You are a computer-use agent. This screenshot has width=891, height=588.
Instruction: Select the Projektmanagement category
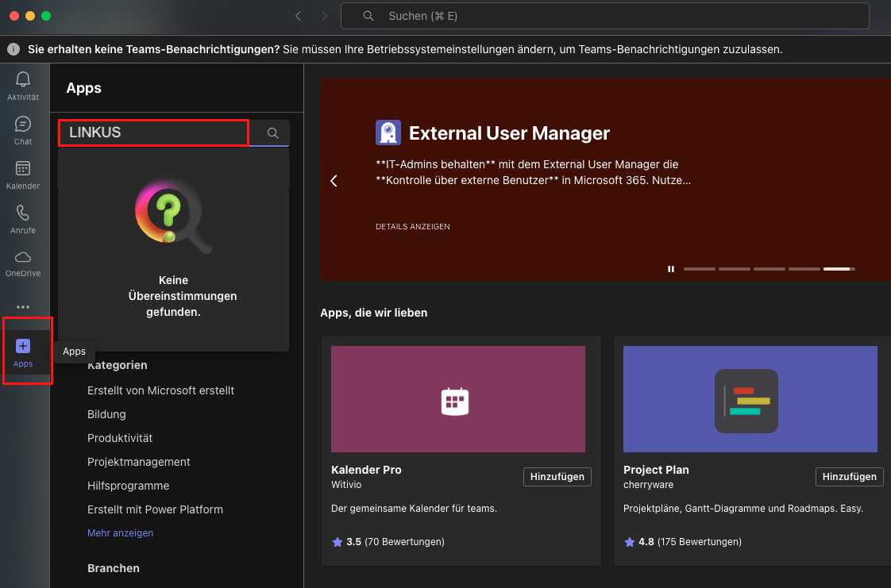[139, 462]
